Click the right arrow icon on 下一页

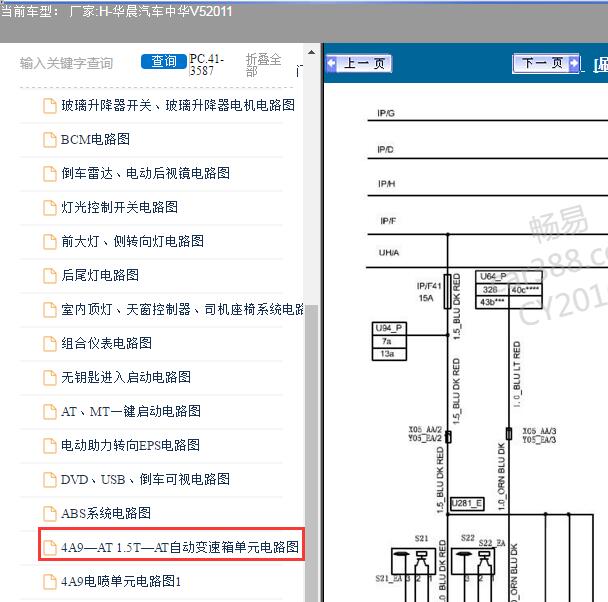click(x=574, y=63)
